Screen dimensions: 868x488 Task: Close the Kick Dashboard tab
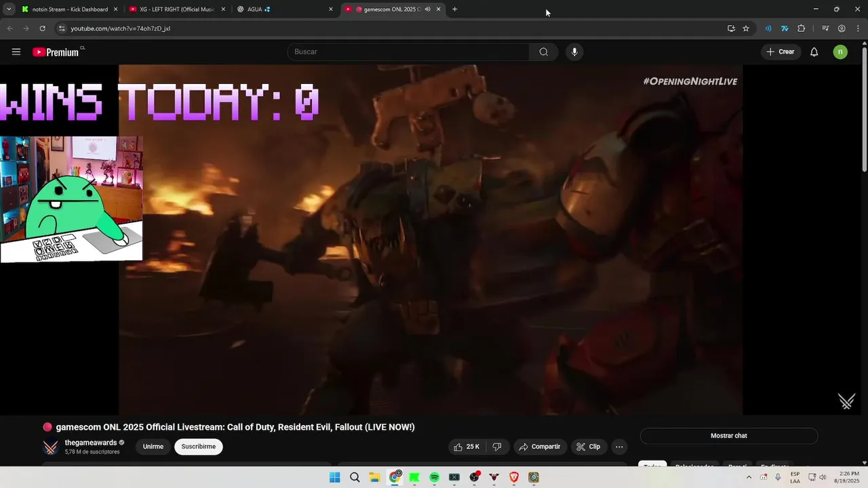(116, 9)
